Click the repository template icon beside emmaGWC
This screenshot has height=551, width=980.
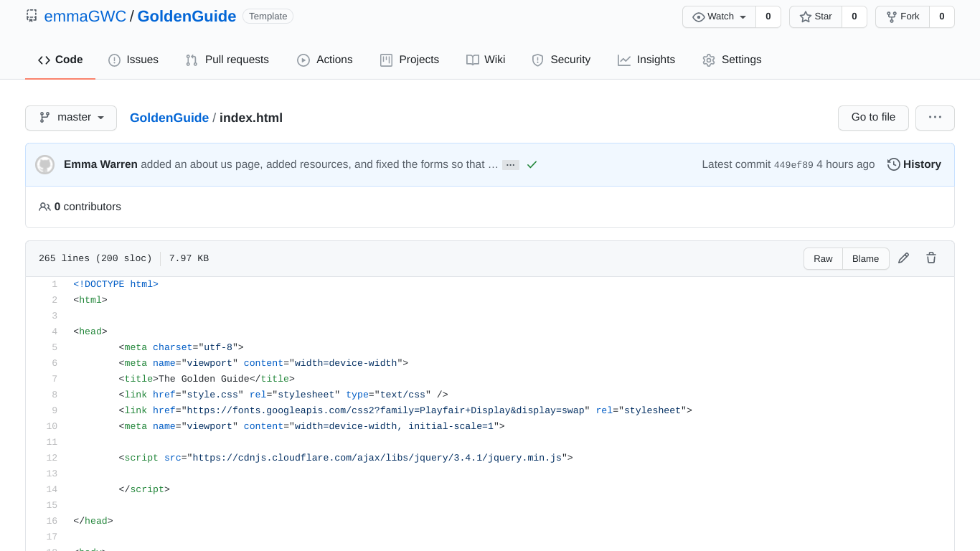click(32, 16)
